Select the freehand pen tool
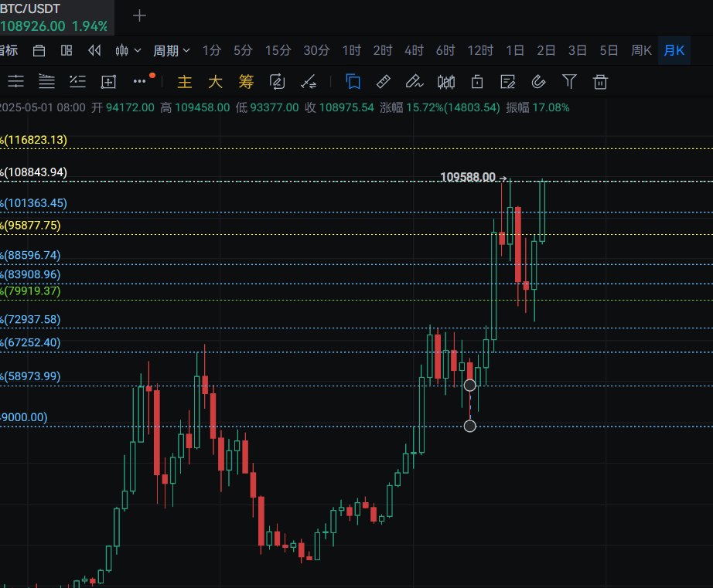This screenshot has height=588, width=713. point(414,82)
